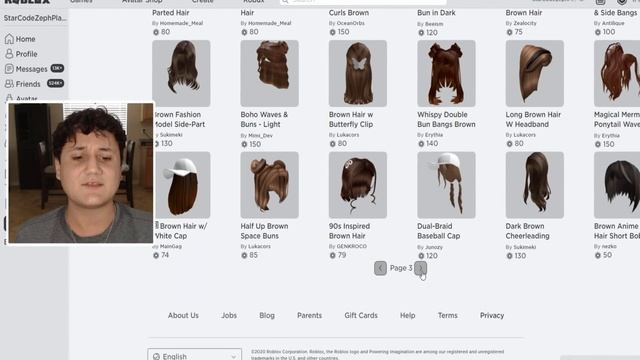Click the 'Whispy Double Bun Bangs Brown' title
640x360 pixels.
(x=447, y=120)
